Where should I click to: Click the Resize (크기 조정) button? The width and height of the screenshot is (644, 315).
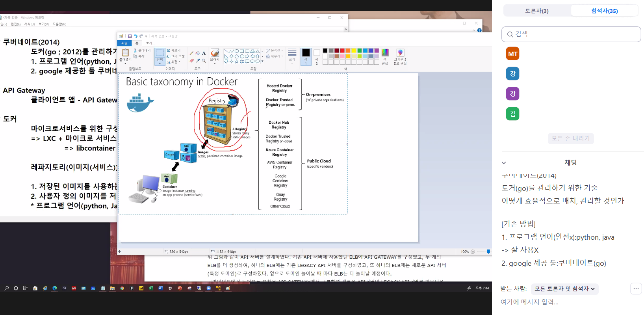pyautogui.click(x=176, y=56)
